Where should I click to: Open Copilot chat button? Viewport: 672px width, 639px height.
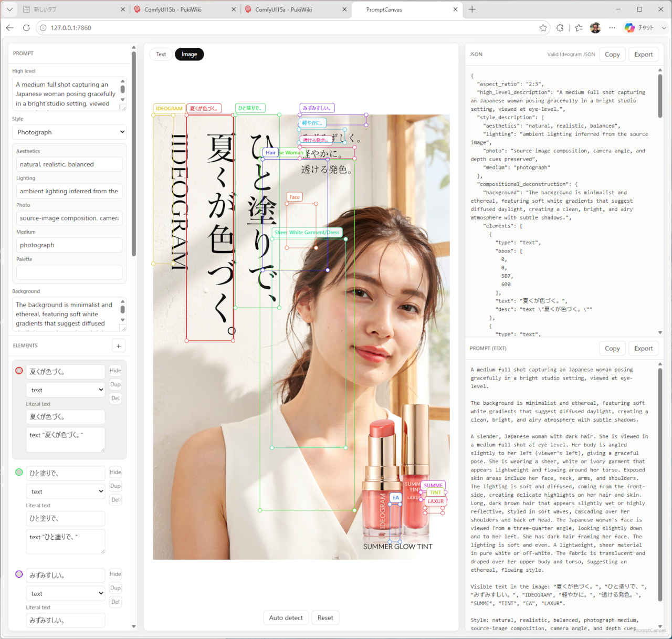639,28
